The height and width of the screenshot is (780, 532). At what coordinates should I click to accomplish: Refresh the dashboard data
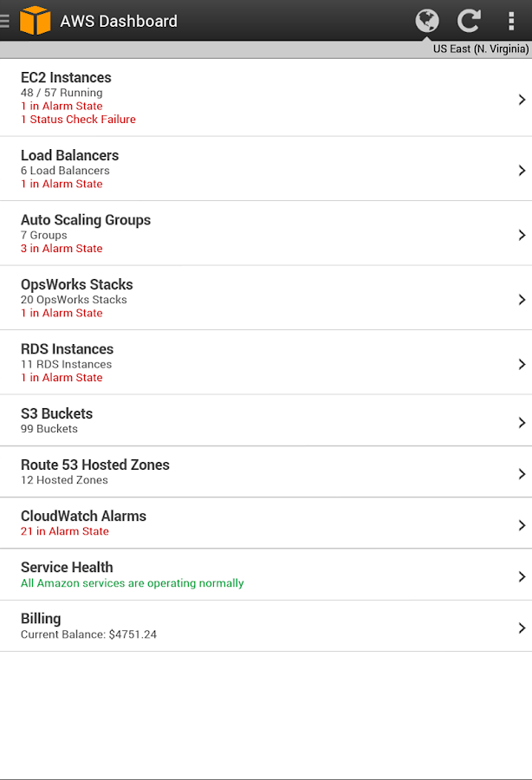469,21
